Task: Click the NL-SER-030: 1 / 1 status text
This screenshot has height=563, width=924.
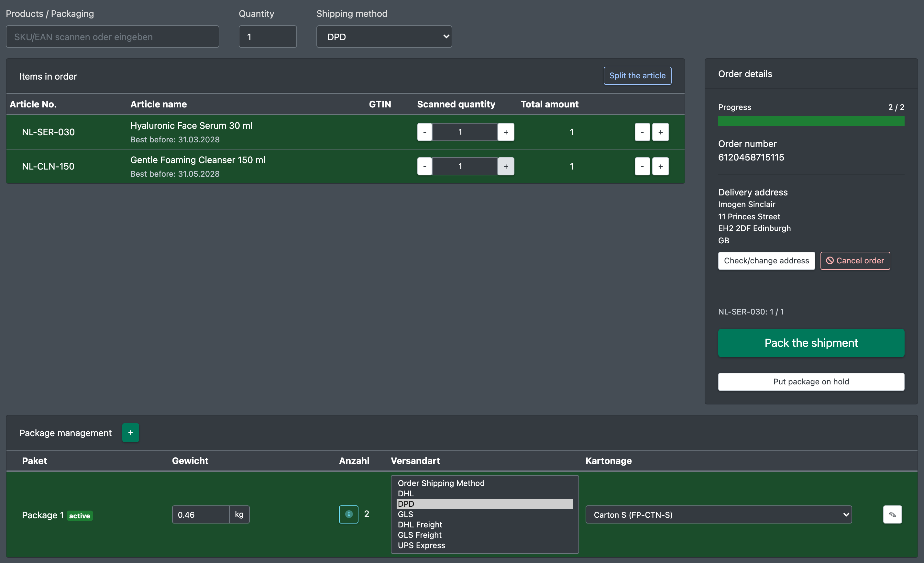Action: point(751,312)
